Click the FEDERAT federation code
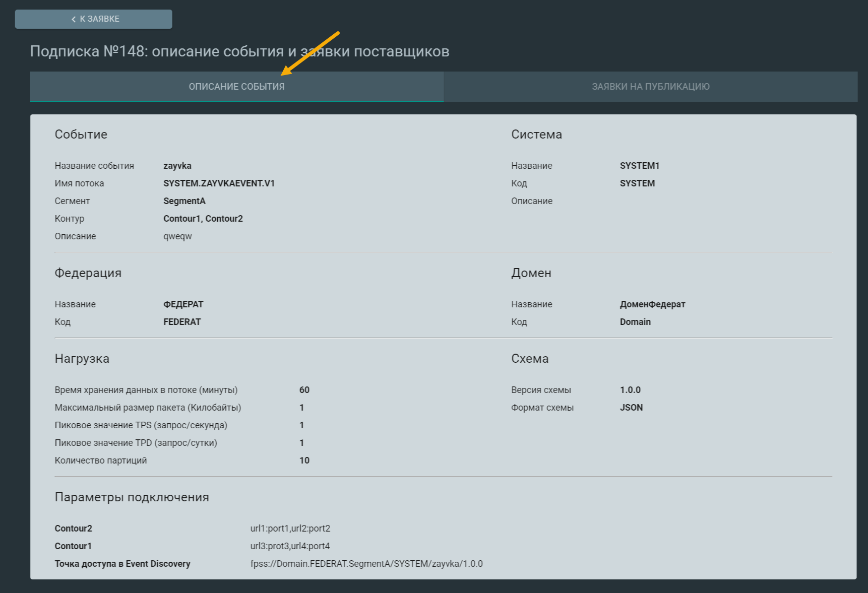The image size is (868, 593). coord(182,322)
